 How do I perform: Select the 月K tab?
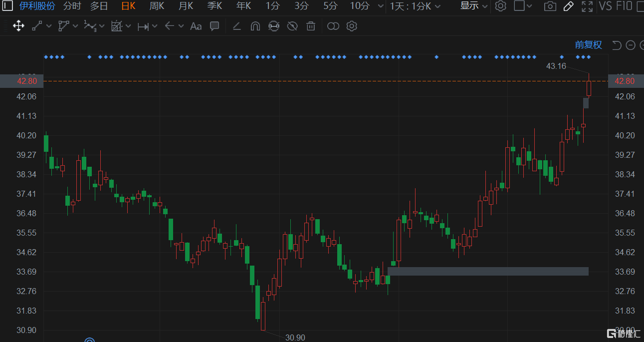pos(186,6)
